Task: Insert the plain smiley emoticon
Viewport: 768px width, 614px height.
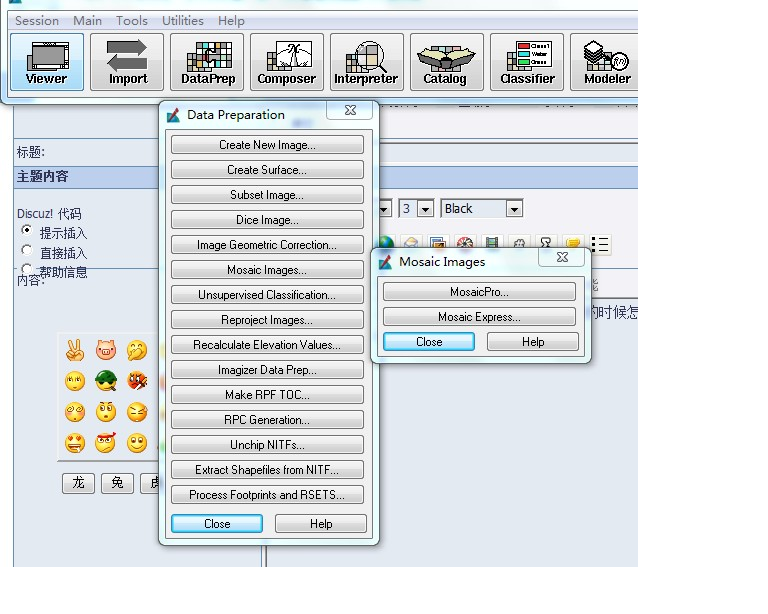Action: pyautogui.click(x=137, y=443)
